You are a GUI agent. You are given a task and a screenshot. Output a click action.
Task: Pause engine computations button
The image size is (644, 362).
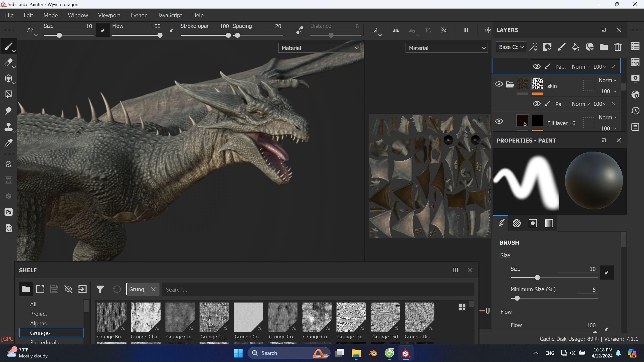click(x=466, y=30)
